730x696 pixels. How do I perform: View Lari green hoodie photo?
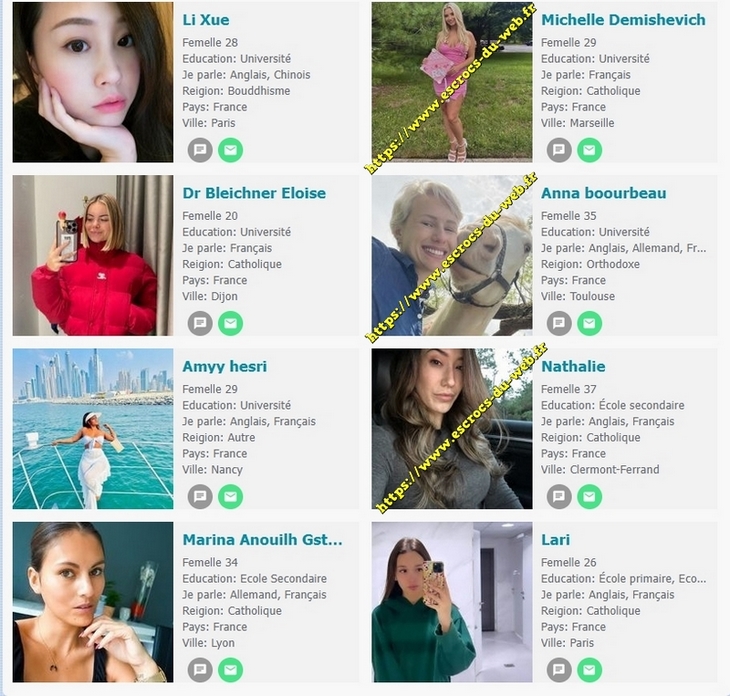tap(452, 601)
